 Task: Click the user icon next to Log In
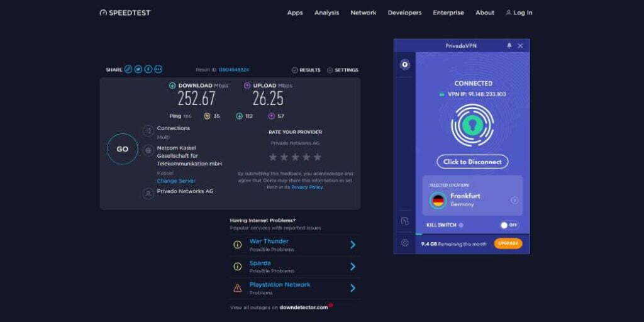pyautogui.click(x=508, y=13)
